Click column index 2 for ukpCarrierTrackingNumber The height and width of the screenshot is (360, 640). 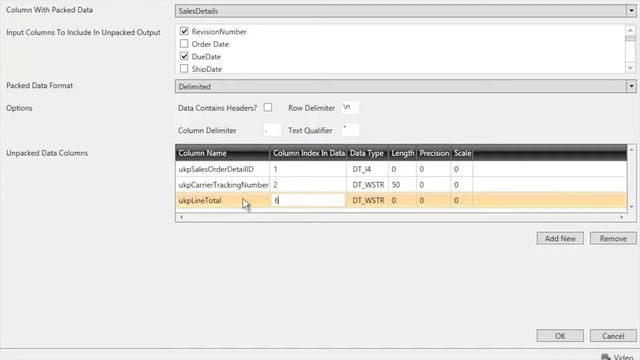tap(308, 185)
